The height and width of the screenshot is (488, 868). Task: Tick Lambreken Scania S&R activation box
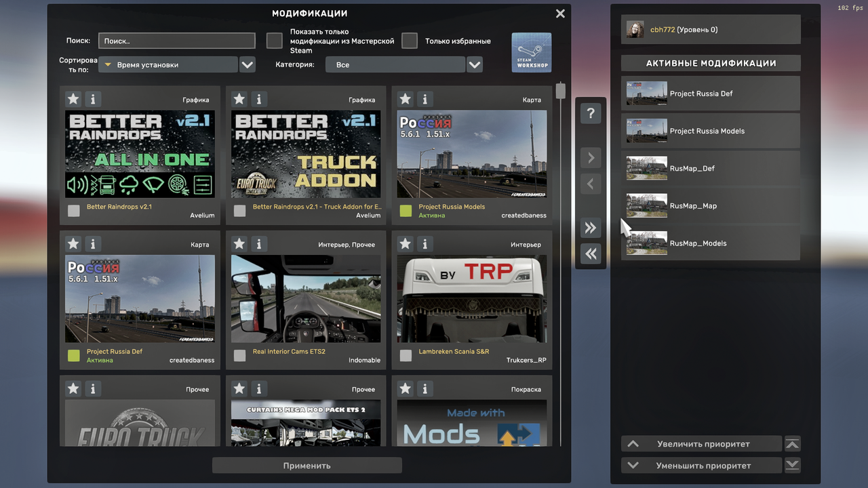click(x=406, y=356)
